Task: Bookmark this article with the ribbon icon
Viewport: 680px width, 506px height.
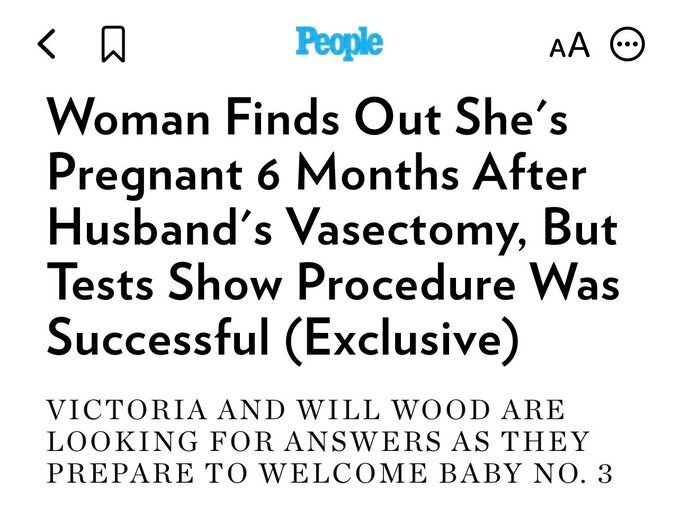Action: pyautogui.click(x=113, y=44)
